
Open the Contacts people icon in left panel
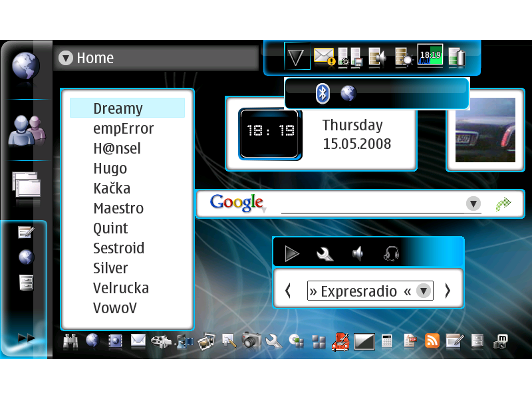pos(27,130)
